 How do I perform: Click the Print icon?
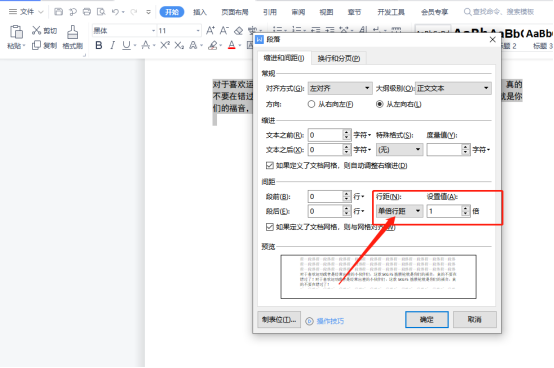[x=87, y=12]
